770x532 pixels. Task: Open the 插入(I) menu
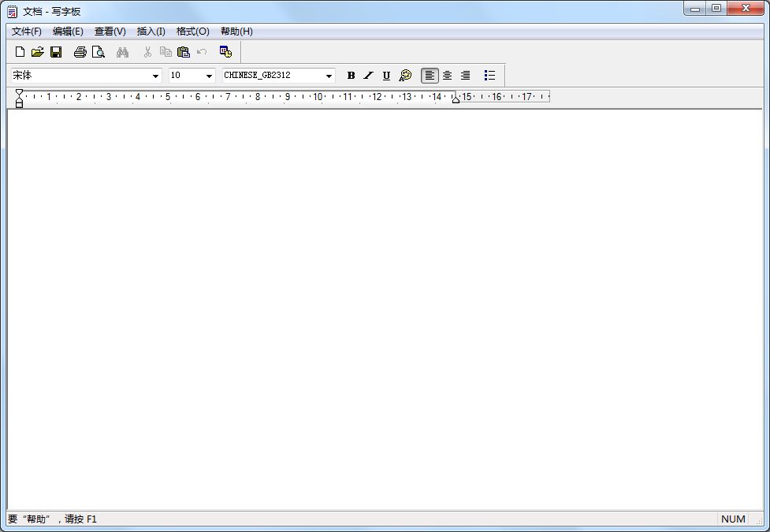pos(150,31)
